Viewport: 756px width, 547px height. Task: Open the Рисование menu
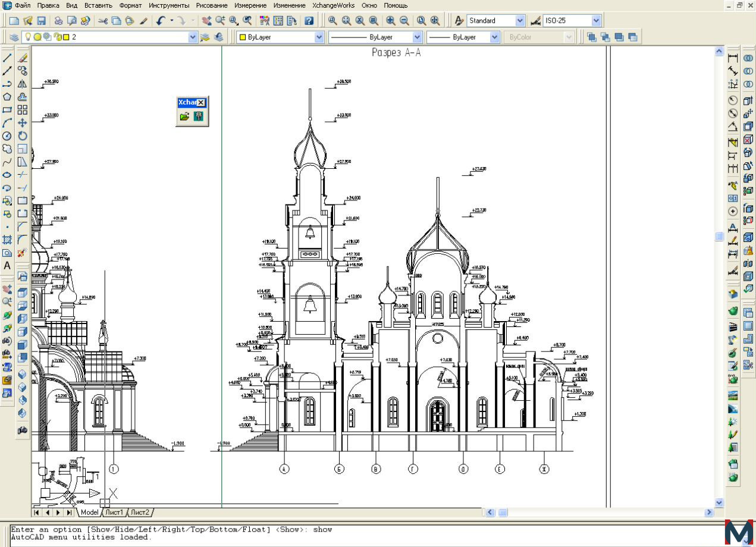point(212,5)
